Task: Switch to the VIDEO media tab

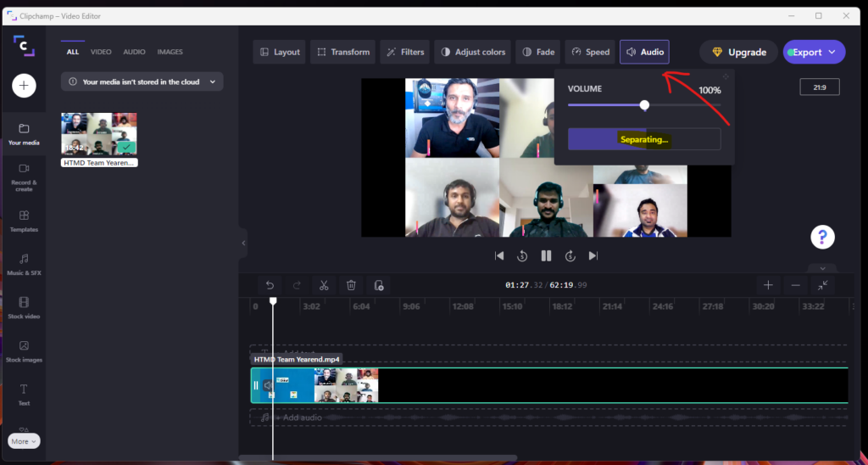Action: pyautogui.click(x=101, y=52)
